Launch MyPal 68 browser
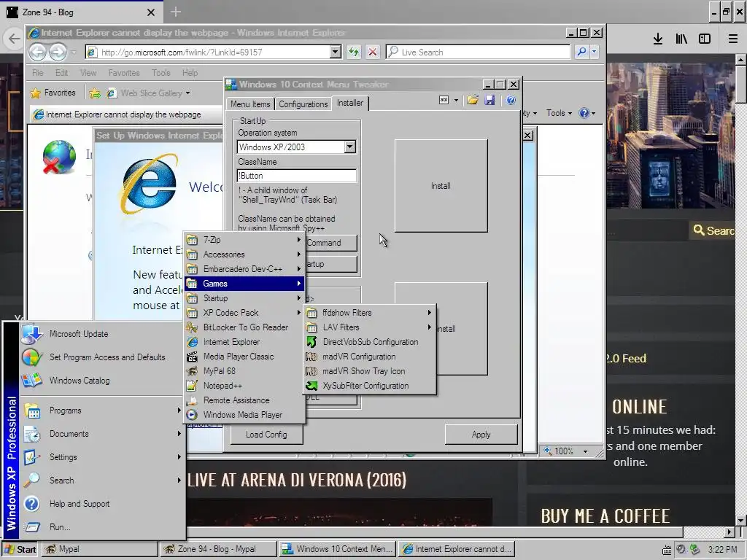This screenshot has height=560, width=747. (x=245, y=371)
